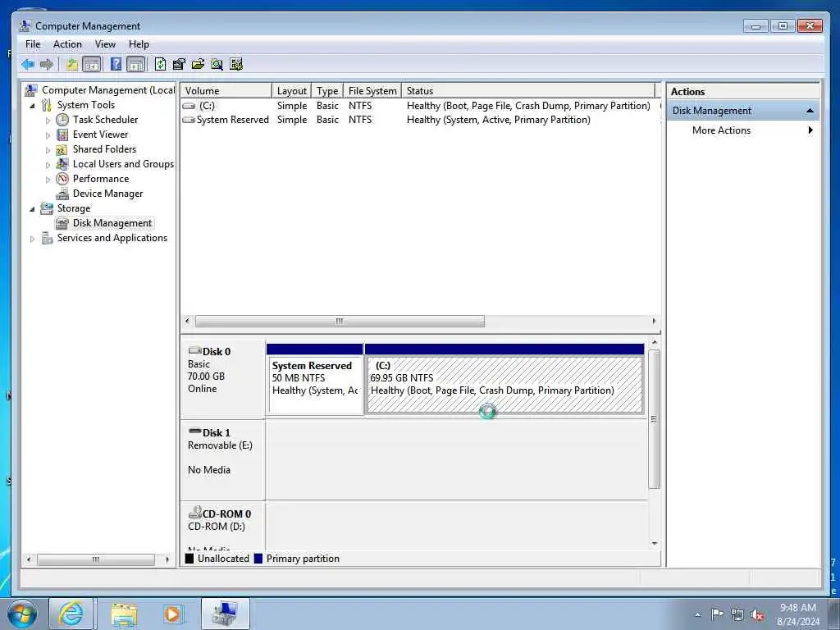This screenshot has height=630, width=840.
Task: Open Windows Media Player from taskbar
Action: (173, 614)
